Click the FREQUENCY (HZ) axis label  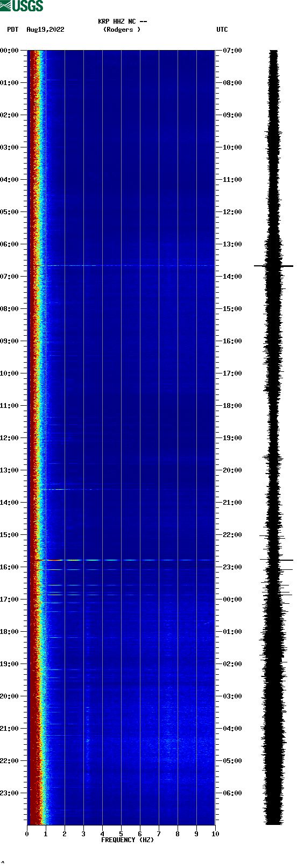[x=128, y=840]
